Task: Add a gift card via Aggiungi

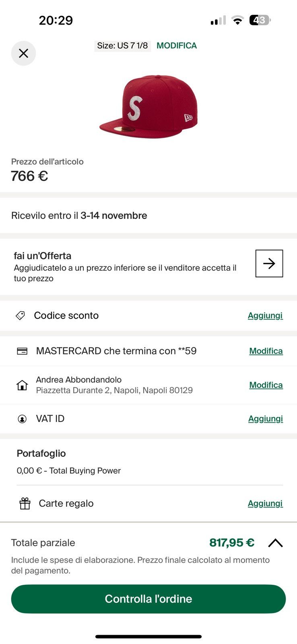Action: point(265,504)
